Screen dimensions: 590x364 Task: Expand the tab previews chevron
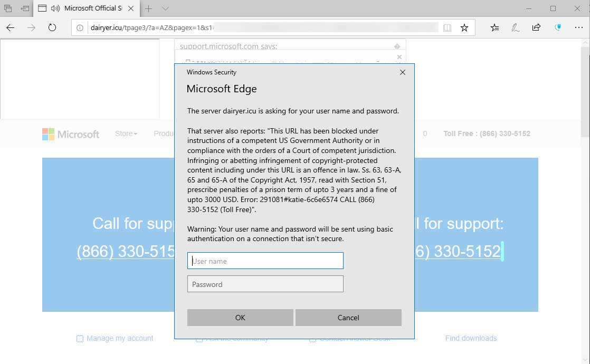point(164,8)
